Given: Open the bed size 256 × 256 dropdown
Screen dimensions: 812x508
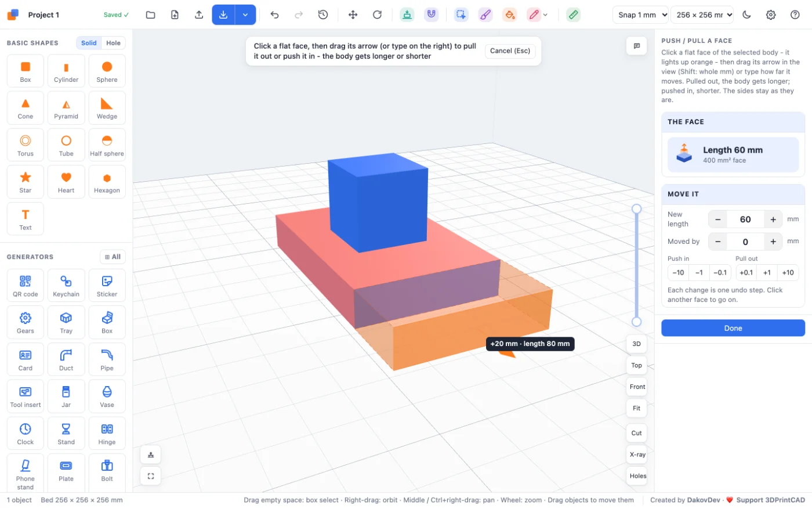Looking at the screenshot, I should click(702, 15).
